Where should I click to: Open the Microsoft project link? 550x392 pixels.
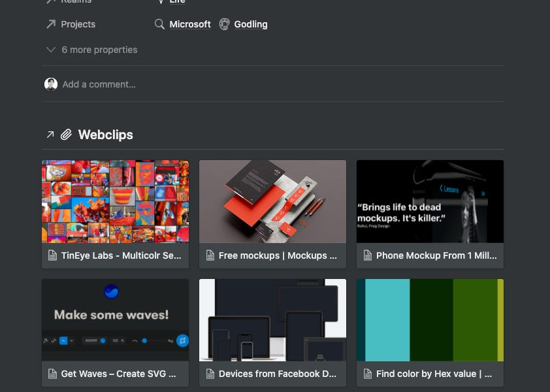coord(190,24)
